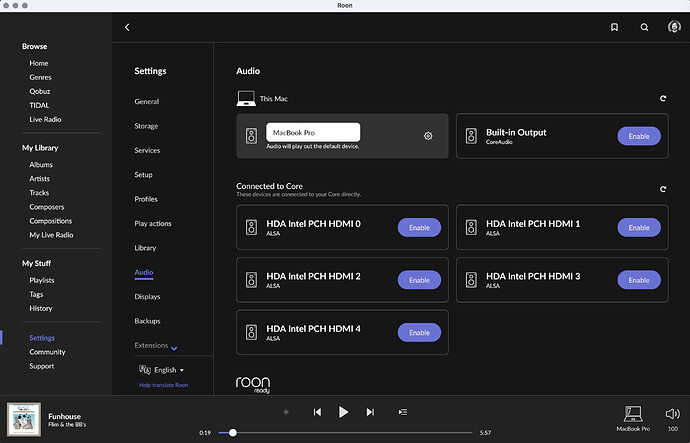This screenshot has height=443, width=690.
Task: Follow Help translate Roon link
Action: 164,385
